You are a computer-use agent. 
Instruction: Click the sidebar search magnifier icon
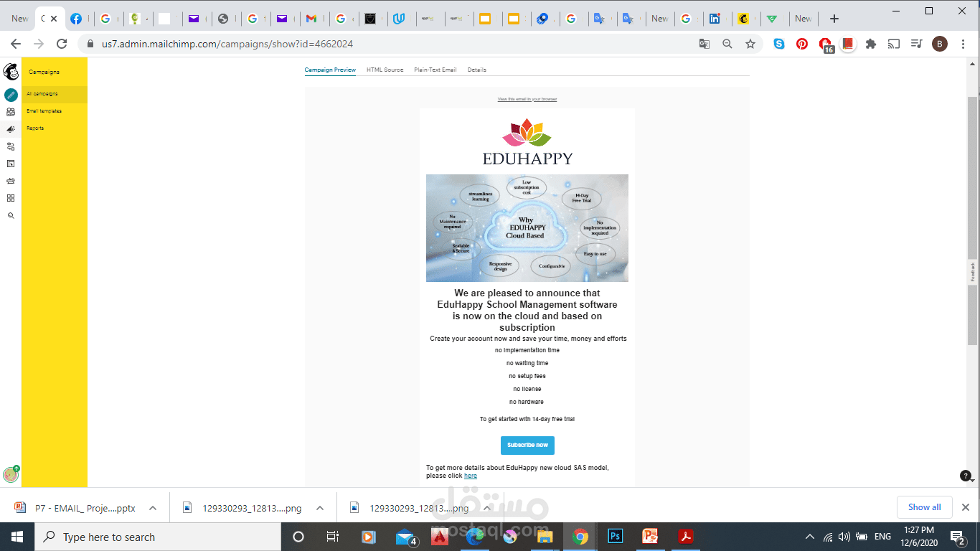coord(11,215)
